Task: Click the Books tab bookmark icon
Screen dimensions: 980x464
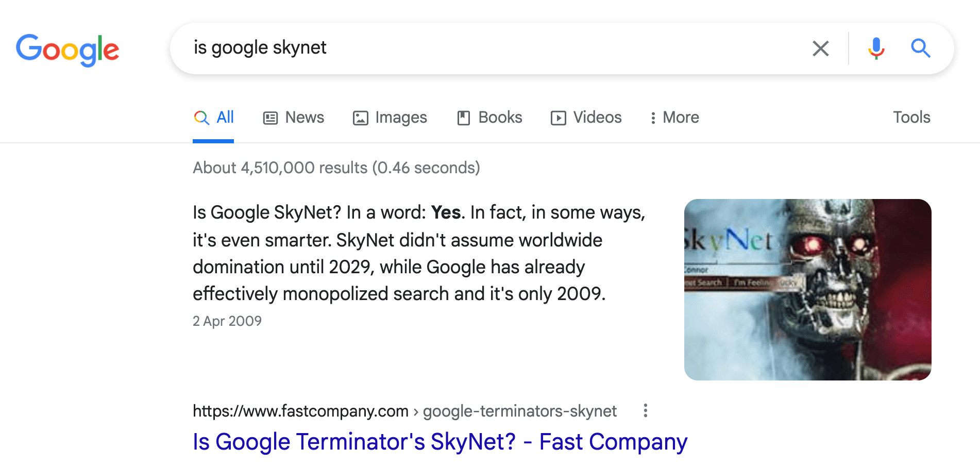Action: (x=464, y=118)
